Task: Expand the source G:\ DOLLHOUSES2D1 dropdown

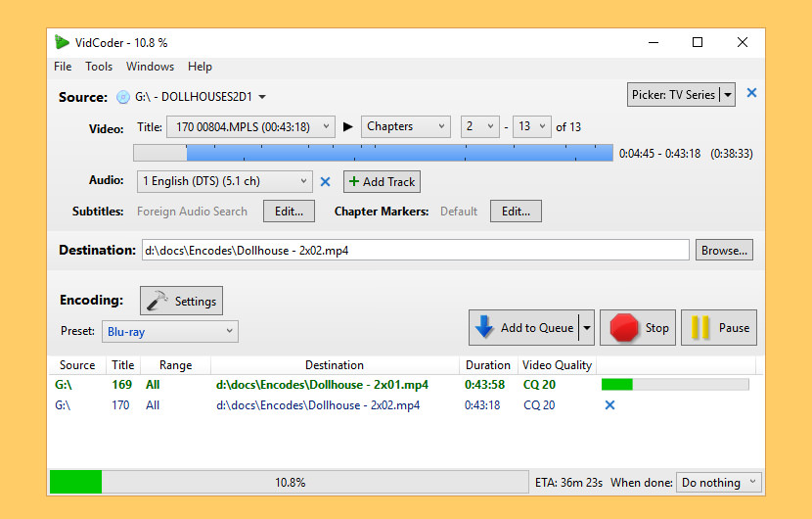Action: coord(262,97)
